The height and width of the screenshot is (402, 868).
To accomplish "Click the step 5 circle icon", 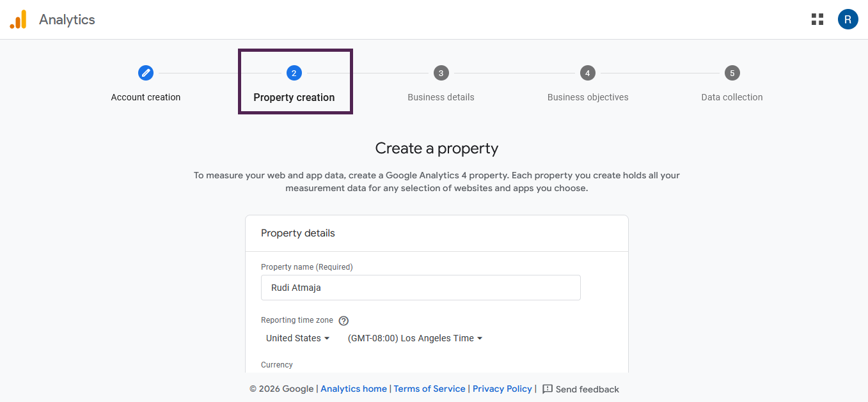I will 732,73.
